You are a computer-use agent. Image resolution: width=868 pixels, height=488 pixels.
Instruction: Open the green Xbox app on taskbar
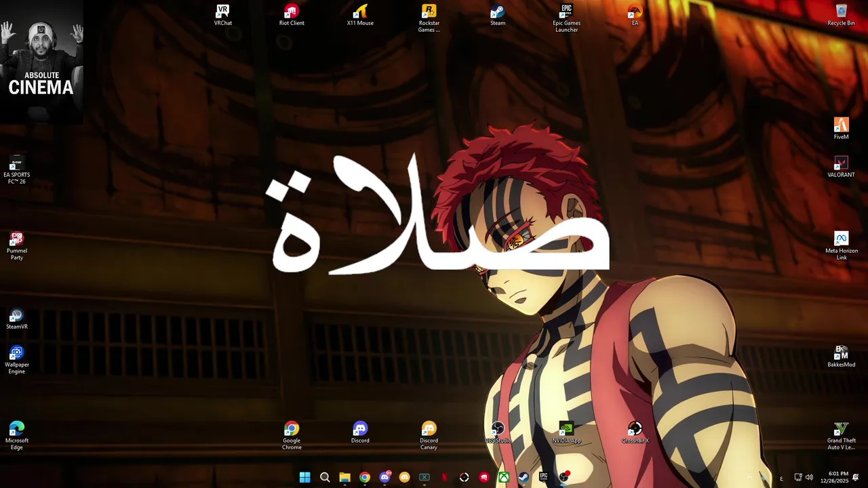[504, 477]
